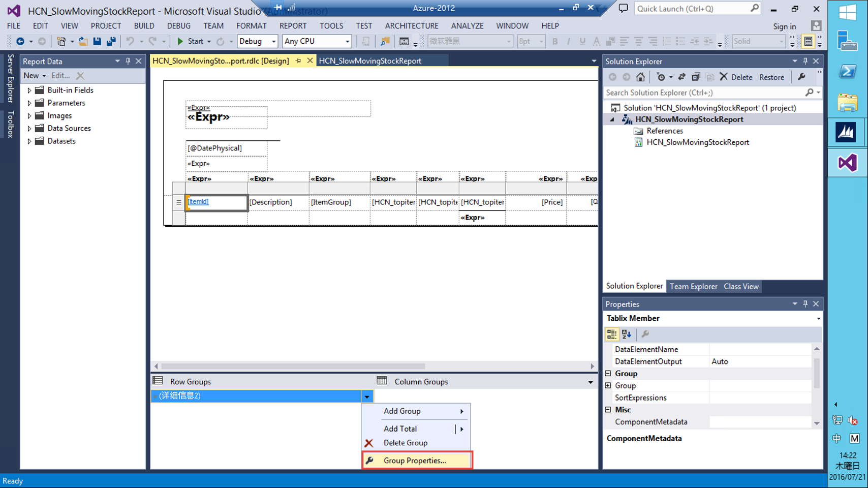The height and width of the screenshot is (488, 868).
Task: Open the account picture icon near Sign in
Action: tap(816, 26)
